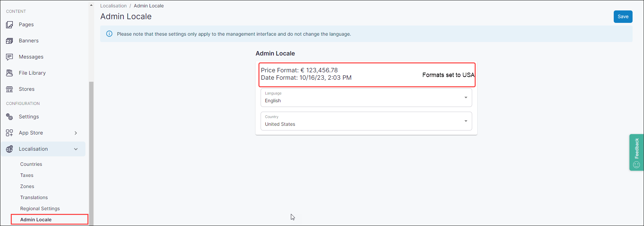Click the App Store grid icon
Image resolution: width=644 pixels, height=226 pixels.
tap(9, 133)
